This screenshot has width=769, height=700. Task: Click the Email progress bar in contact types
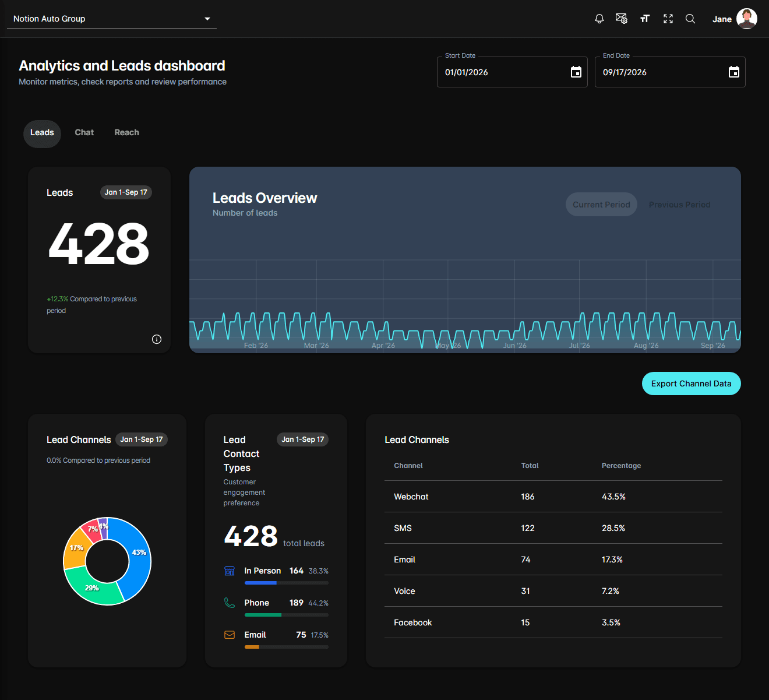coord(287,647)
